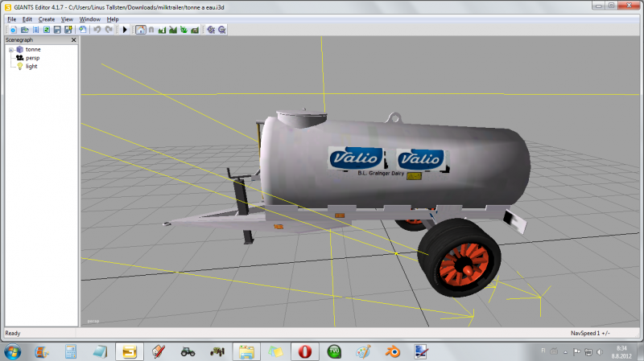Image resolution: width=644 pixels, height=361 pixels.
Task: Click the document icon after Save As
Action: point(83,30)
